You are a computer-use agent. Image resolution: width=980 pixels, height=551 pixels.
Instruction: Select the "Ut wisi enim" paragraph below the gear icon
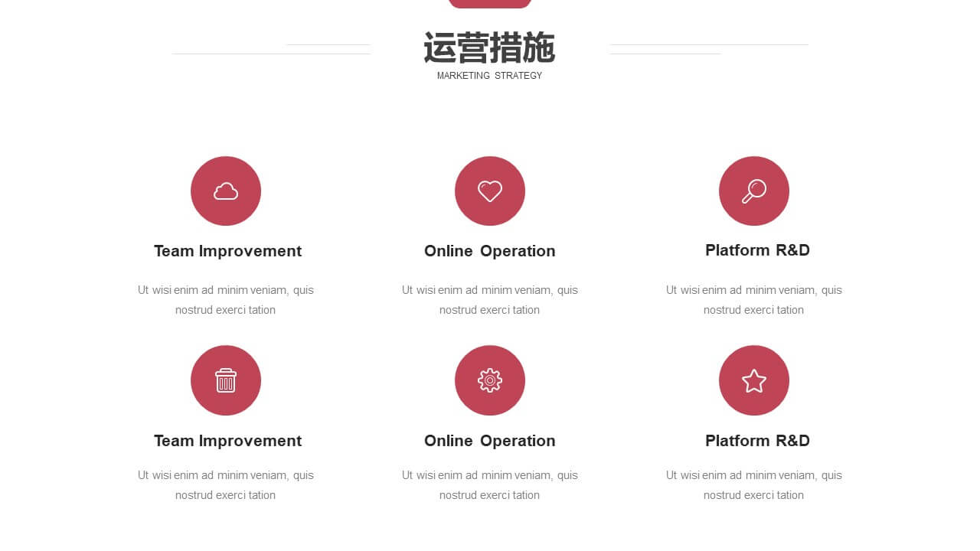click(x=490, y=485)
